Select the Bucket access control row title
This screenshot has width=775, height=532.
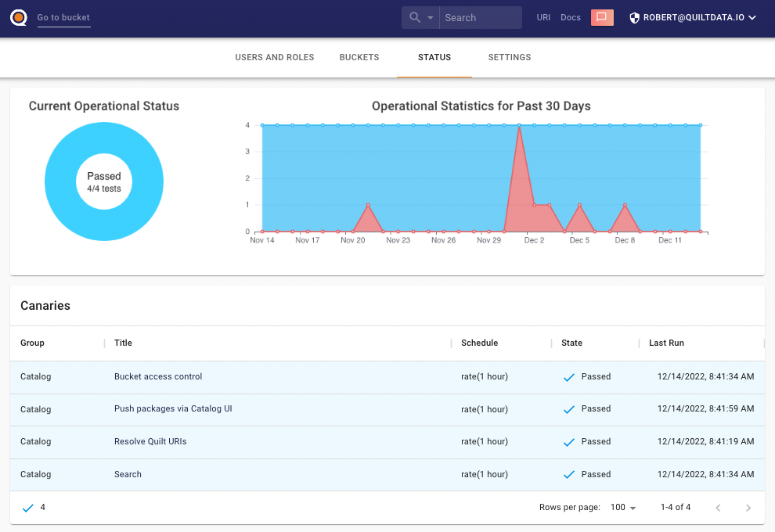pyautogui.click(x=158, y=376)
